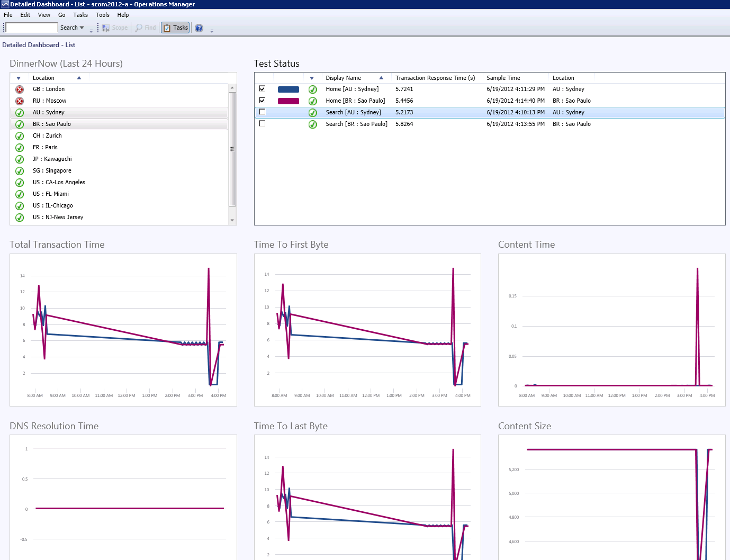730x560 pixels.
Task: Uncheck the Home [BR : Sao Paulo] checkbox
Action: [x=262, y=100]
